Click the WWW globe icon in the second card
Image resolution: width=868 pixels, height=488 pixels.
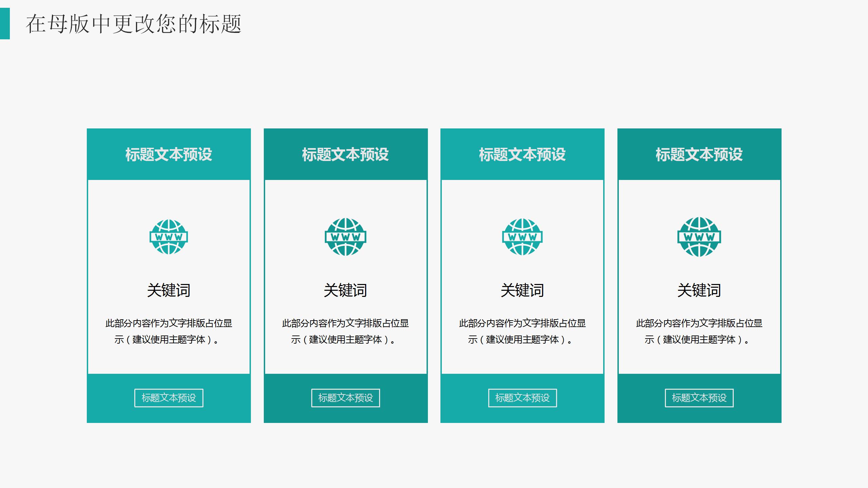[x=346, y=237]
